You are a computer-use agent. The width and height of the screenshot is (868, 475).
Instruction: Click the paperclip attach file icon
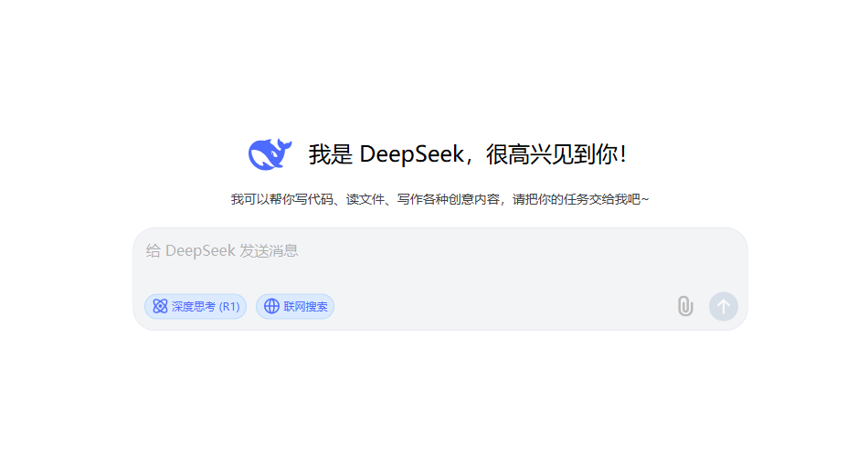click(x=685, y=306)
